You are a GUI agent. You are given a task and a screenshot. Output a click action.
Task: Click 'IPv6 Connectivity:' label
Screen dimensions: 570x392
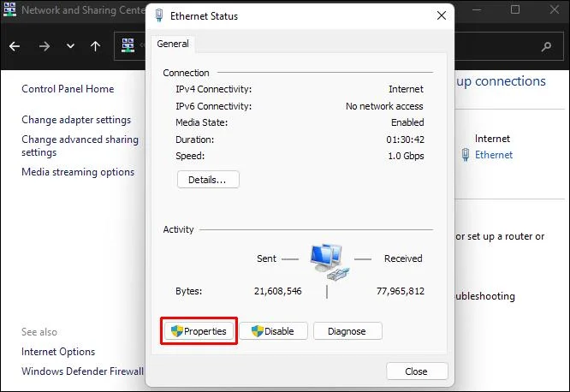(x=213, y=106)
